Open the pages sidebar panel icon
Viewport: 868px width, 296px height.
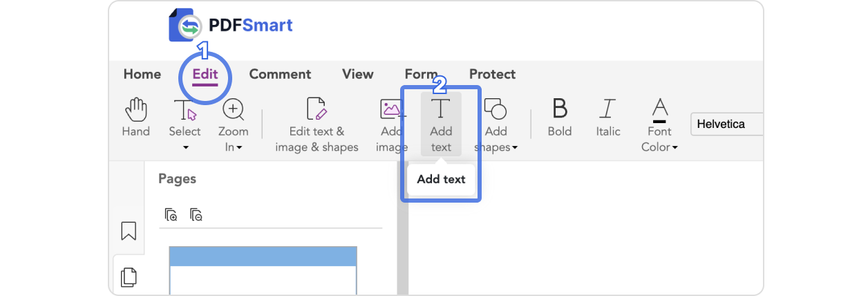click(129, 277)
